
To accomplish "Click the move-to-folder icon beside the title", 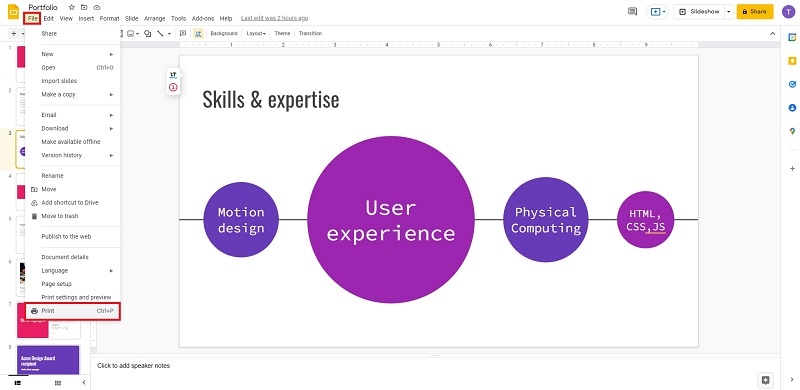I will 84,8.
